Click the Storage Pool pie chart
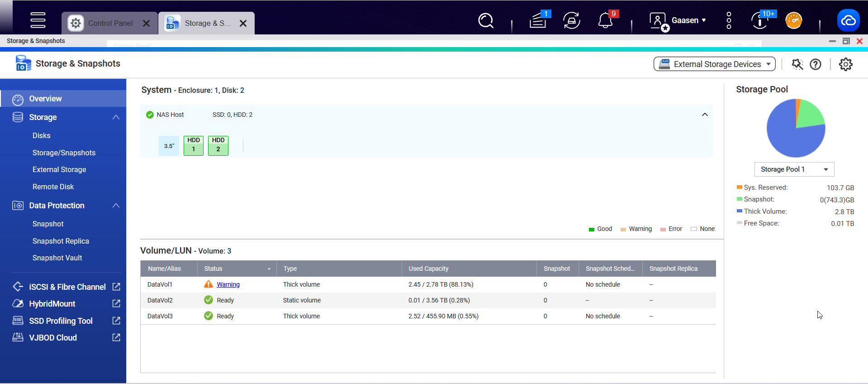868x384 pixels. coord(796,128)
